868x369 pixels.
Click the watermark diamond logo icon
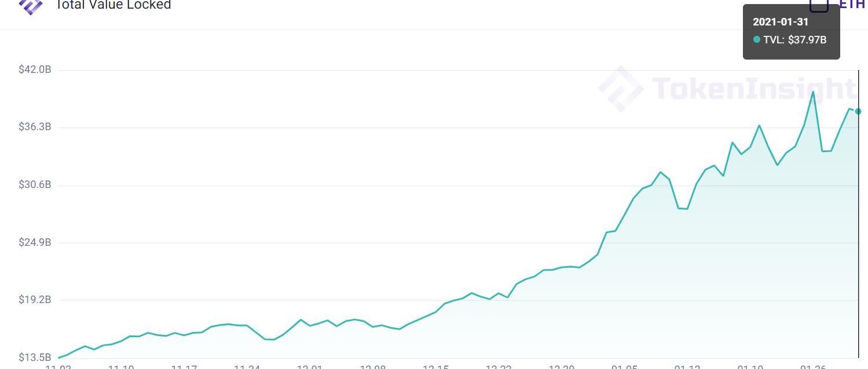621,88
